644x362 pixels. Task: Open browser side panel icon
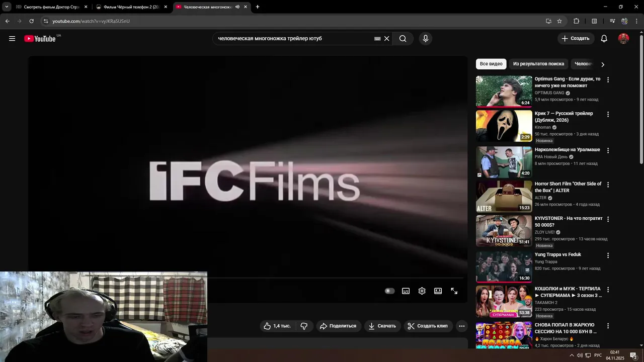(x=594, y=21)
